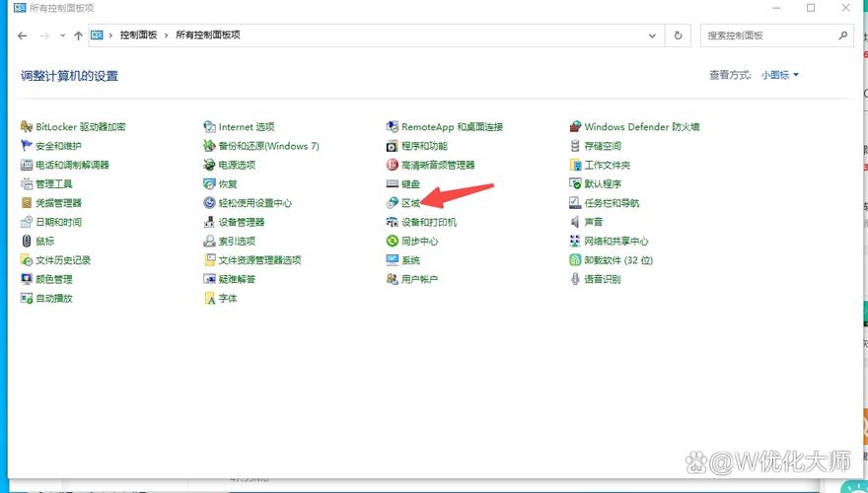Click the 控制面板 breadcrumb segment
The height and width of the screenshot is (493, 868).
(x=138, y=35)
